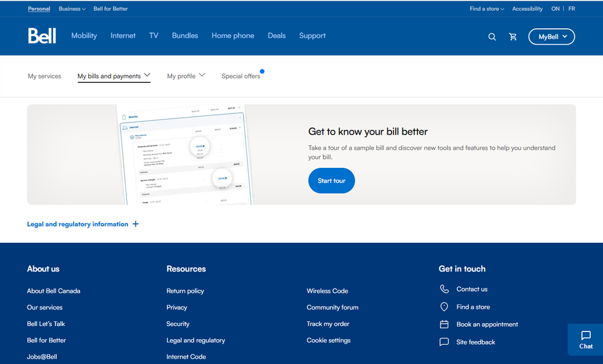Open the Wireless Code link
This screenshot has width=603, height=364.
click(x=327, y=291)
